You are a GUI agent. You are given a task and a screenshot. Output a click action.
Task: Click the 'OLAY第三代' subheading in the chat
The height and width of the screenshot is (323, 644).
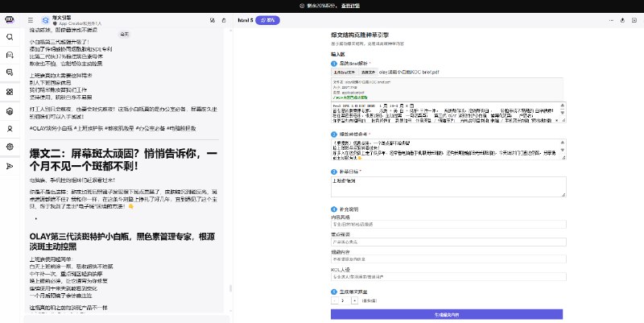tap(122, 242)
